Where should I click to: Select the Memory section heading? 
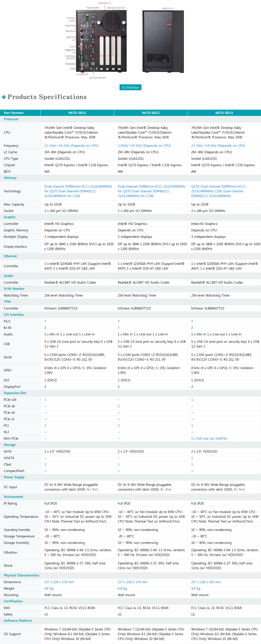10,178
